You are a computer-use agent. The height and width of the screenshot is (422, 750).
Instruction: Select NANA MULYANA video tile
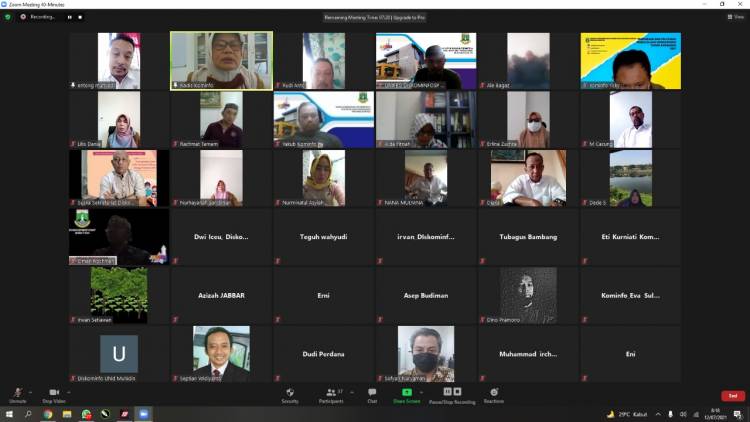(x=426, y=178)
